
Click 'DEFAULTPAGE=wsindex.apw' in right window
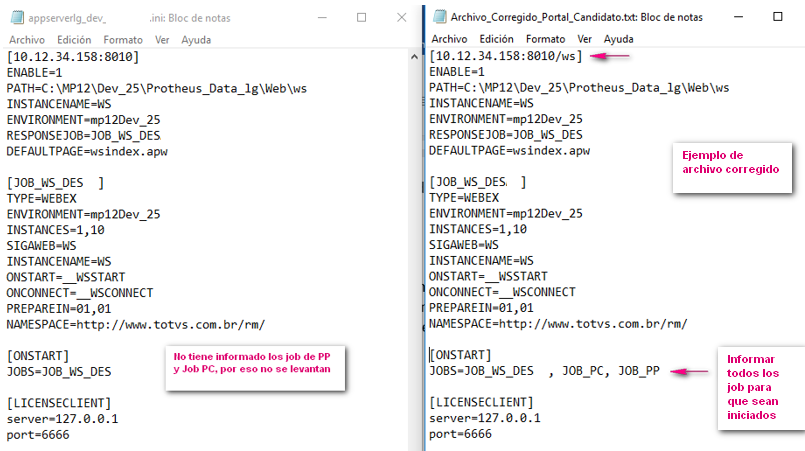tap(509, 151)
